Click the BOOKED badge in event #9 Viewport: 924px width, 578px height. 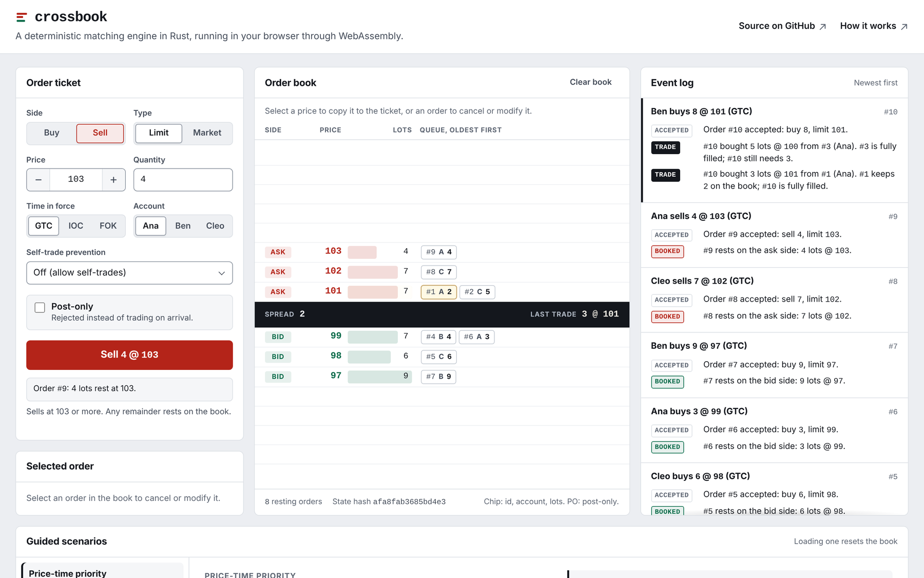click(667, 251)
